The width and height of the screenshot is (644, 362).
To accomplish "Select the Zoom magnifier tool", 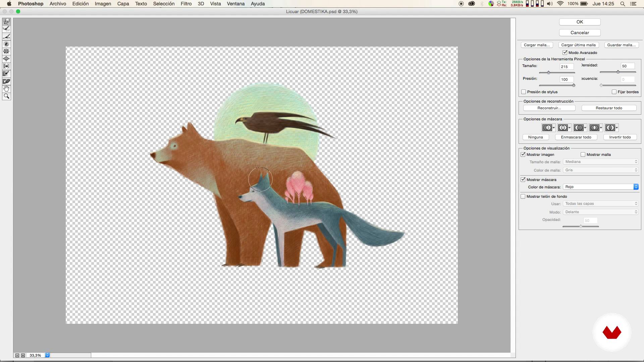I will (x=6, y=96).
